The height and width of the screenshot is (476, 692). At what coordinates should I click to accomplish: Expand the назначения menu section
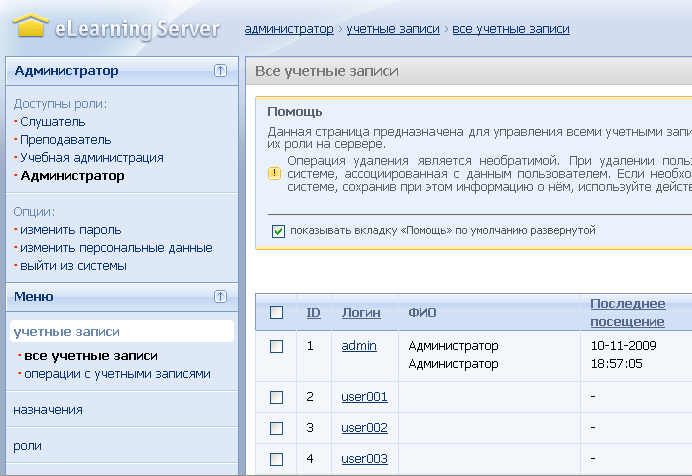(x=48, y=409)
